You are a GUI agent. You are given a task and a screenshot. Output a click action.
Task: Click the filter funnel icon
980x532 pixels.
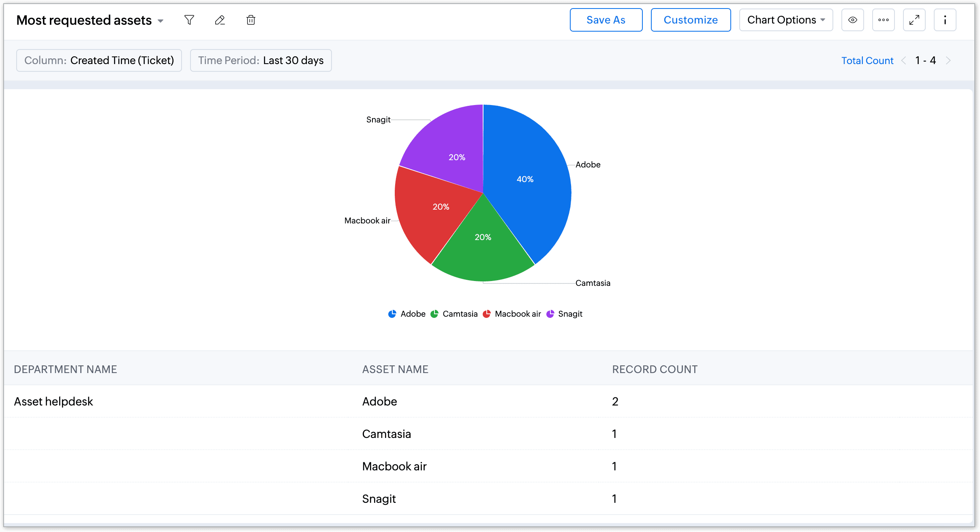pos(189,20)
